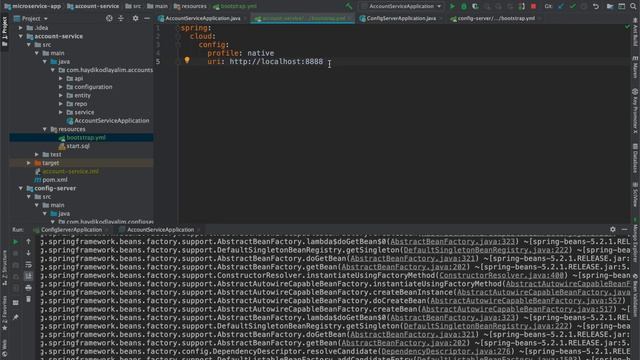Screen dimensions: 640x360
Task: Toggle the pin tab icon in Run panel
Action: pos(16,317)
